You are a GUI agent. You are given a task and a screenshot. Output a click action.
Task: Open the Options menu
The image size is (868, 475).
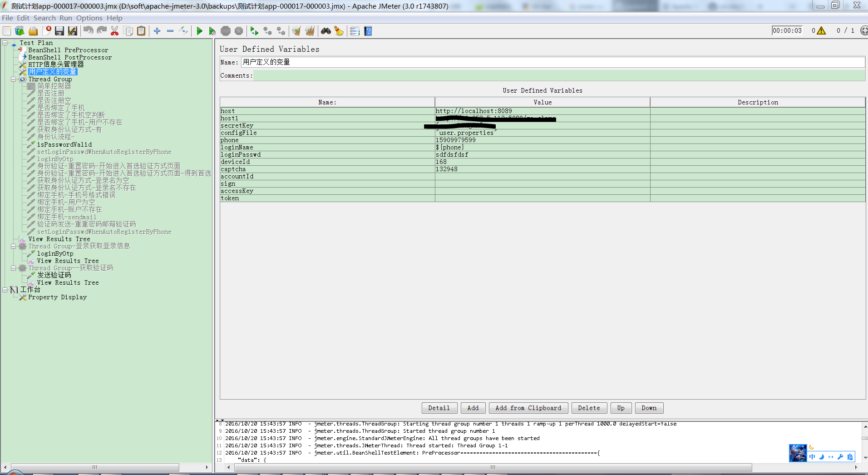point(89,18)
